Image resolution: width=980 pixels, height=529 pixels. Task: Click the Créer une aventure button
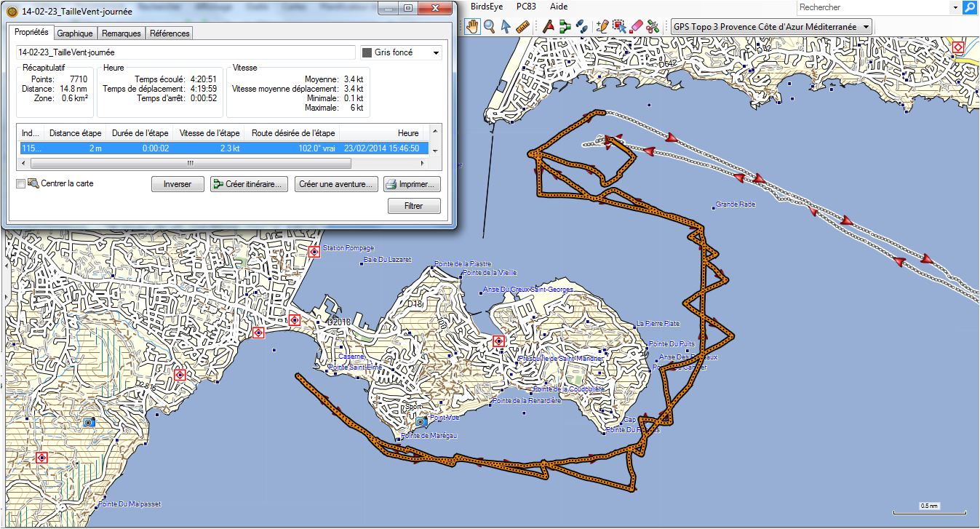coord(336,184)
